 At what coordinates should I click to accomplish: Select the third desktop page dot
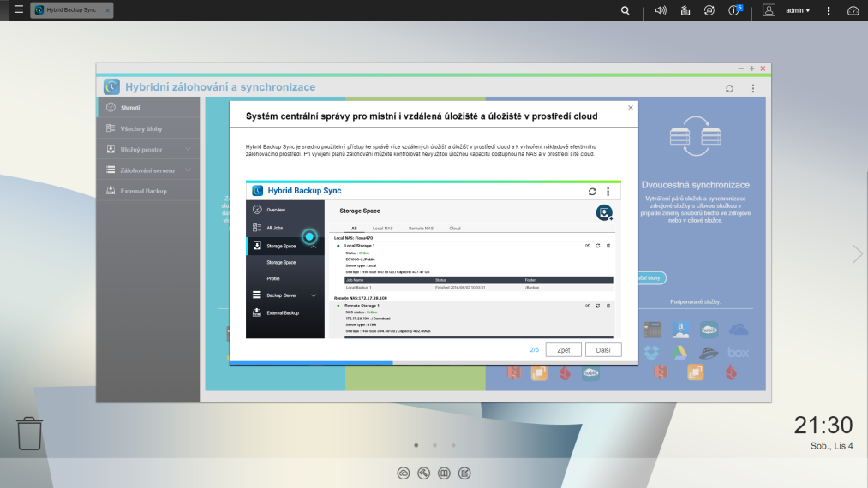(453, 445)
